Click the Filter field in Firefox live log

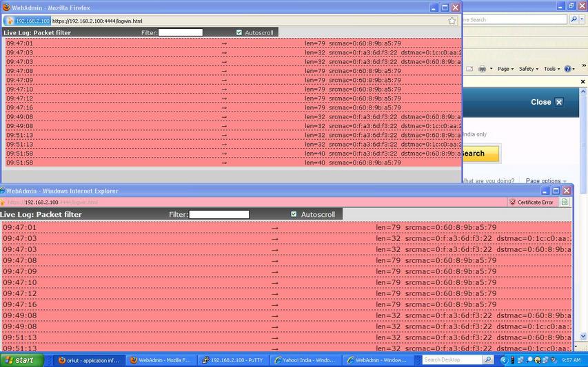pyautogui.click(x=181, y=32)
